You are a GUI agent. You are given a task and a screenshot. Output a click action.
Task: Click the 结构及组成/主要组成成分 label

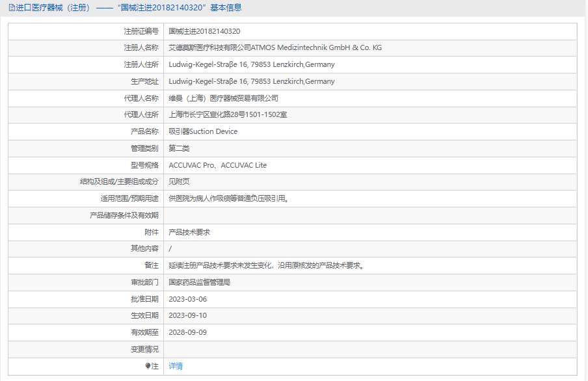tap(119, 181)
